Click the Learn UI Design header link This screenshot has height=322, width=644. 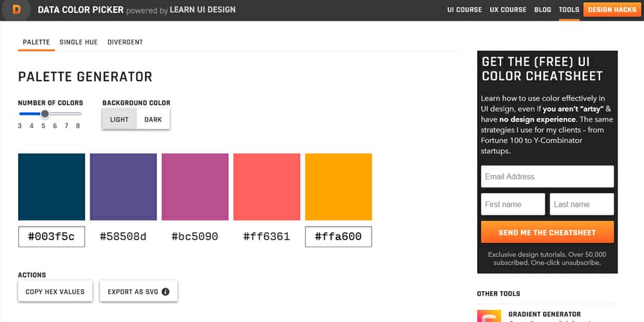(x=202, y=10)
